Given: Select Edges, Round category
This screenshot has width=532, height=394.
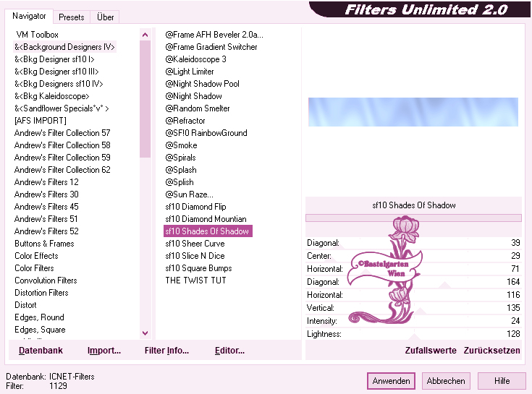Looking at the screenshot, I should pos(39,317).
